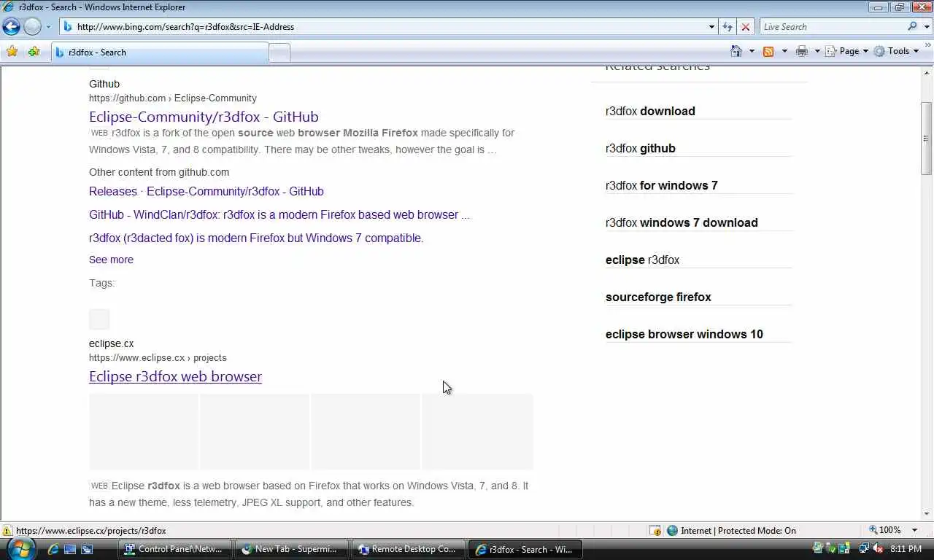Select related search sourceforge firefox
The image size is (934, 560).
[x=658, y=297]
